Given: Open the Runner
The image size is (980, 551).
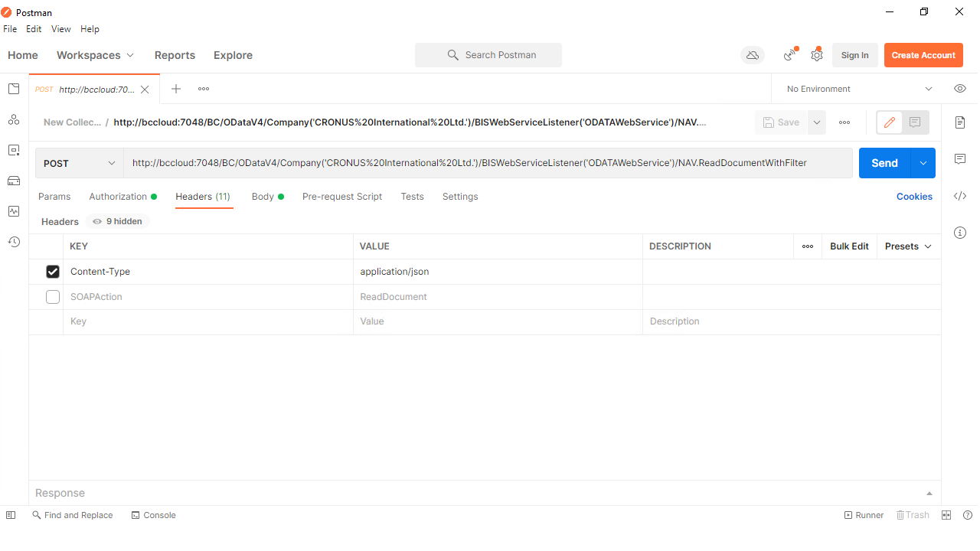Looking at the screenshot, I should 864,515.
